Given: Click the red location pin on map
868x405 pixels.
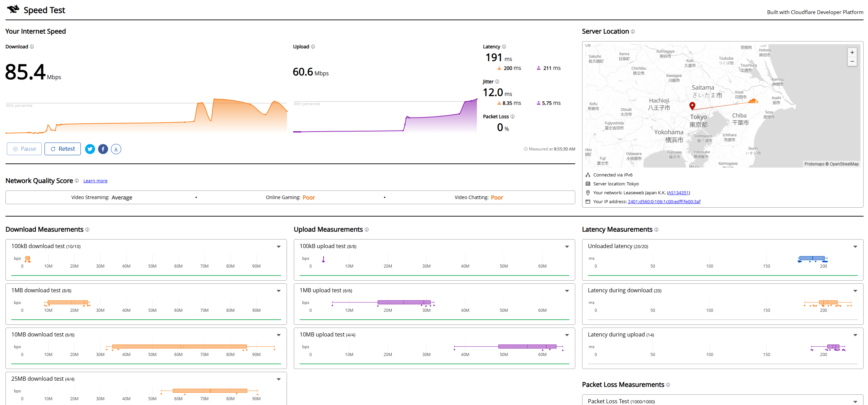Looking at the screenshot, I should (692, 106).
